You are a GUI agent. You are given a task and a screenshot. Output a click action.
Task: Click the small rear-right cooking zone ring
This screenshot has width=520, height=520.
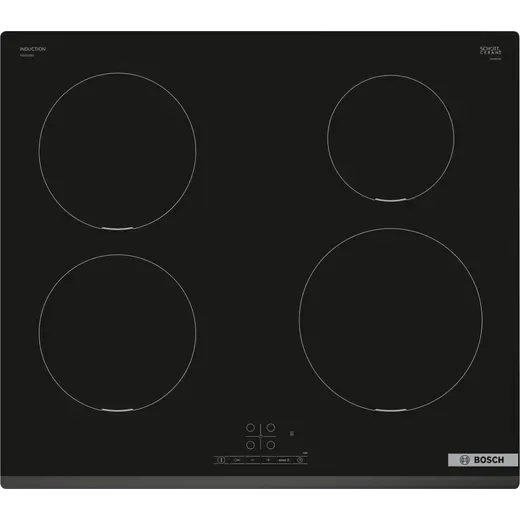(391, 138)
